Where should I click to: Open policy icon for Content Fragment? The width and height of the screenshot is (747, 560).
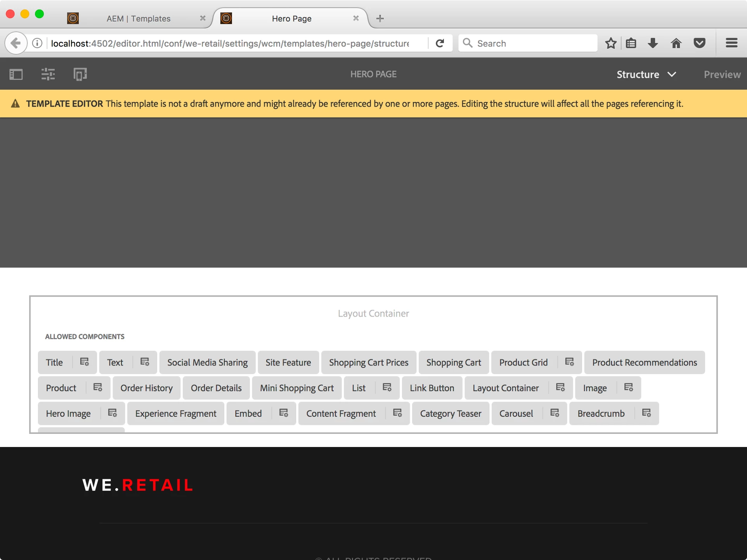tap(397, 413)
